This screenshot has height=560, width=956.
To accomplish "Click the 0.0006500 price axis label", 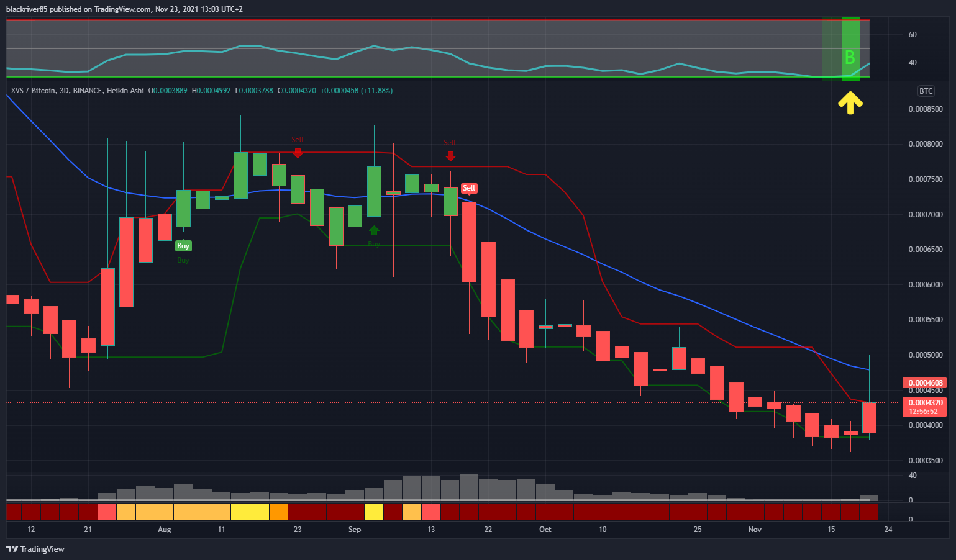I will click(x=925, y=250).
